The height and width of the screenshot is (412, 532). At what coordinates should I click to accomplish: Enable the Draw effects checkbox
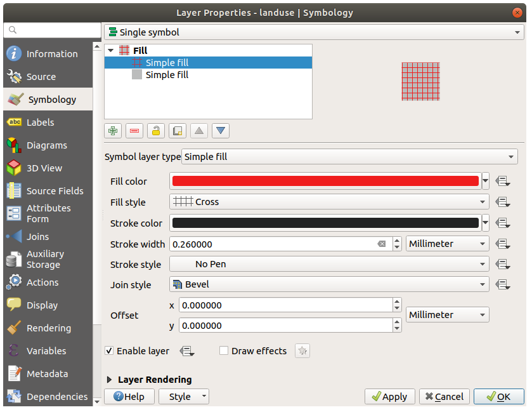[x=224, y=351]
